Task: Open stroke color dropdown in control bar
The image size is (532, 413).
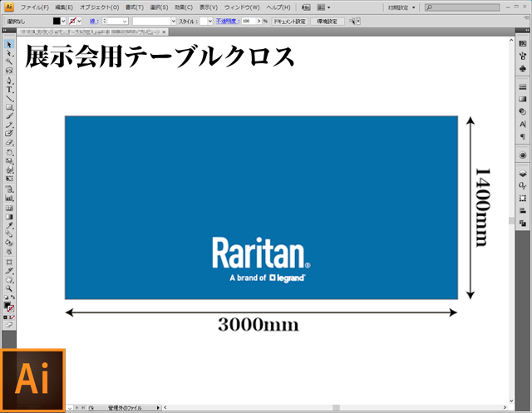Action: tap(80, 21)
